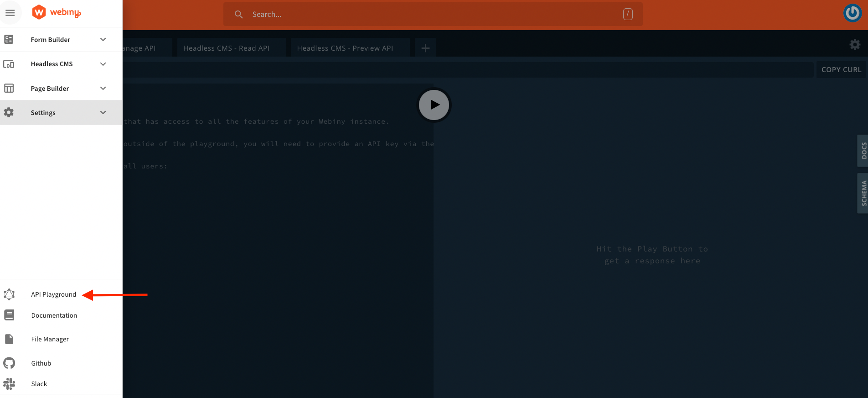
Task: Select the partially hidden Manage API tab
Action: (x=147, y=48)
